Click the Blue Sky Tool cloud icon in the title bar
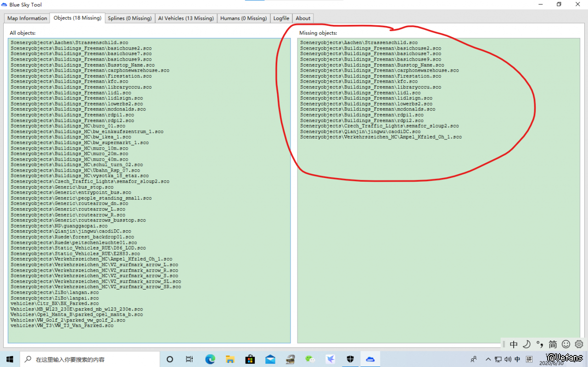The width and height of the screenshot is (588, 367). point(4,5)
